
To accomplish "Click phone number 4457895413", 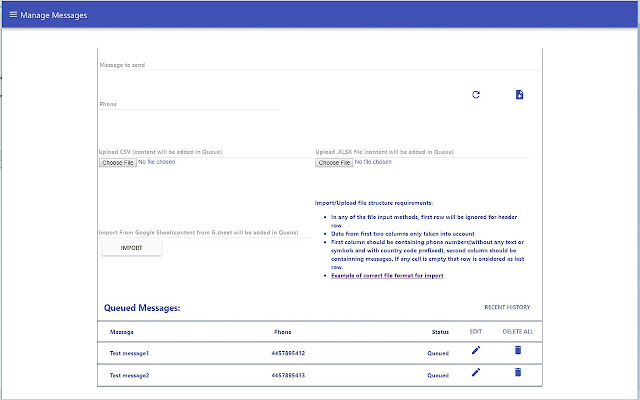I will [288, 375].
